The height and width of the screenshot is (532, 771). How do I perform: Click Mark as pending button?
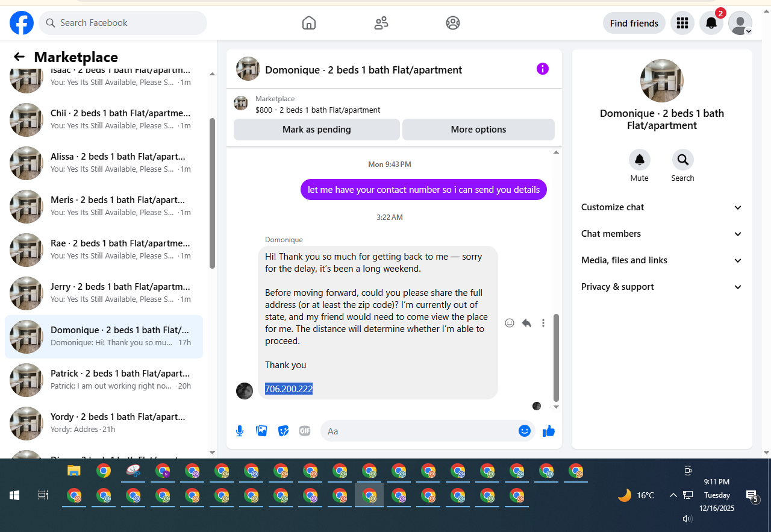(x=317, y=130)
